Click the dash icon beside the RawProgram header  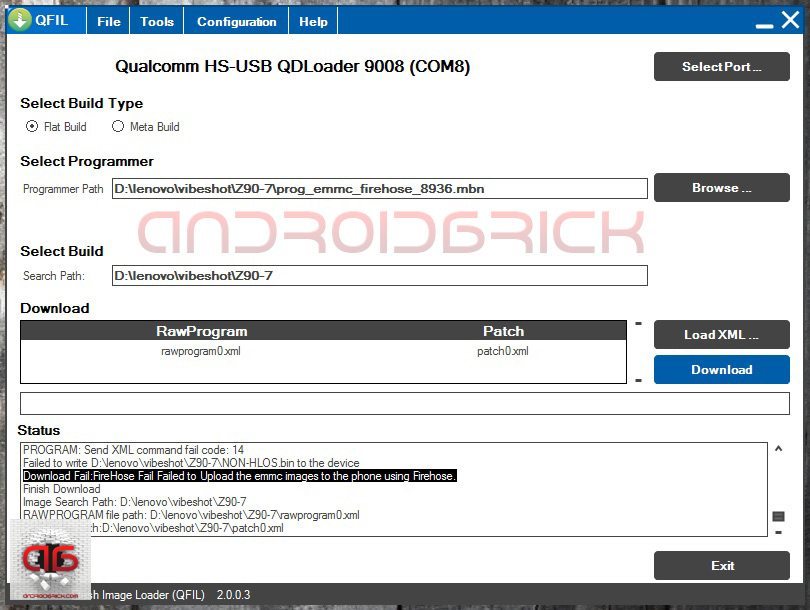(x=638, y=323)
